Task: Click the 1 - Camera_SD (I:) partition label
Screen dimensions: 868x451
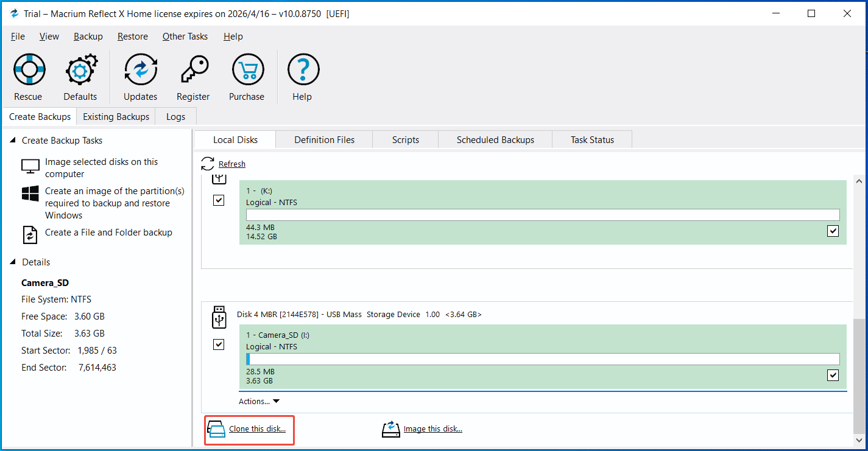Action: [x=278, y=335]
